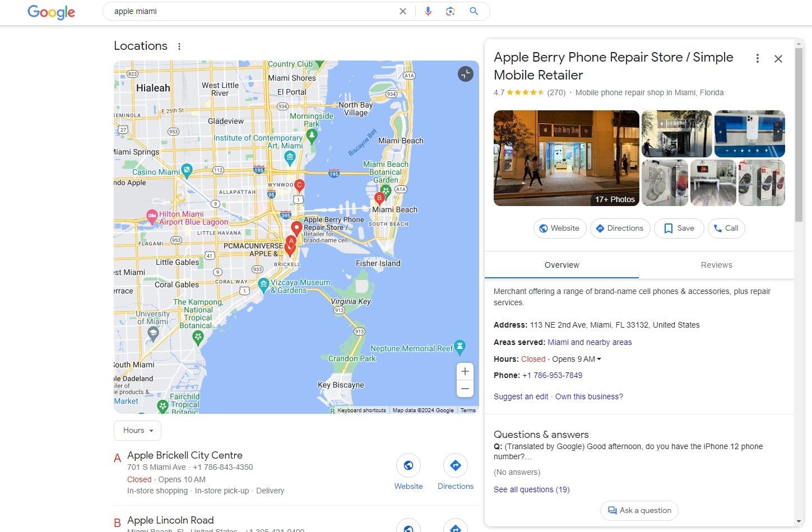
Task: Open the Hours filter dropdown
Action: 138,430
